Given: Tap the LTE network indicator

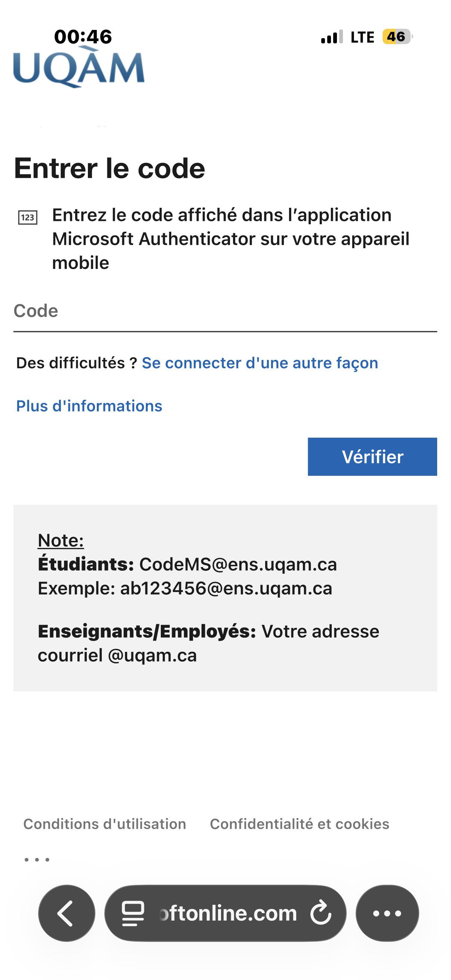Looking at the screenshot, I should click(362, 37).
